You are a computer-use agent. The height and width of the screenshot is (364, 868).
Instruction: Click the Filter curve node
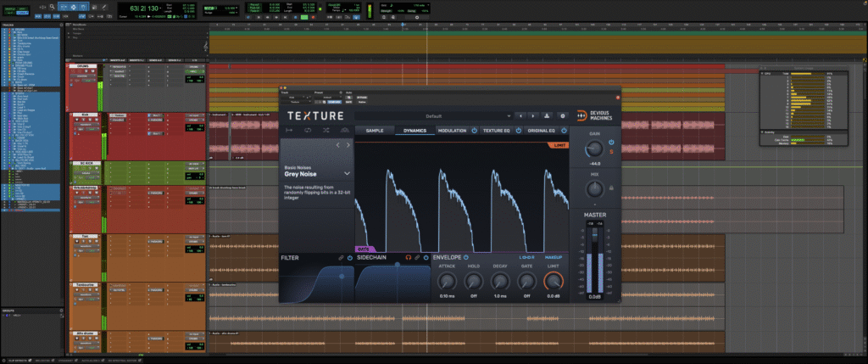pyautogui.click(x=342, y=277)
